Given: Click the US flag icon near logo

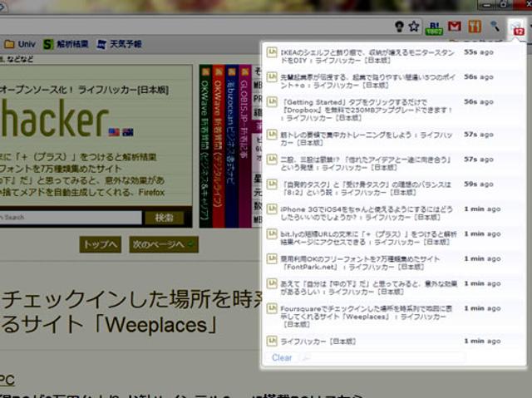Looking at the screenshot, I should (114, 132).
